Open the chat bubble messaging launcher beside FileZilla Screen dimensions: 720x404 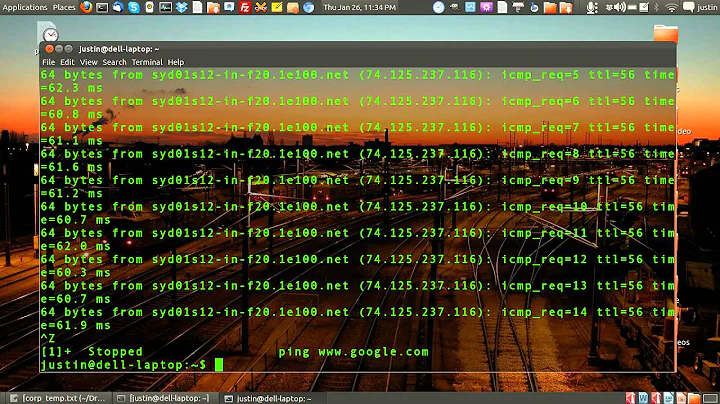229,7
